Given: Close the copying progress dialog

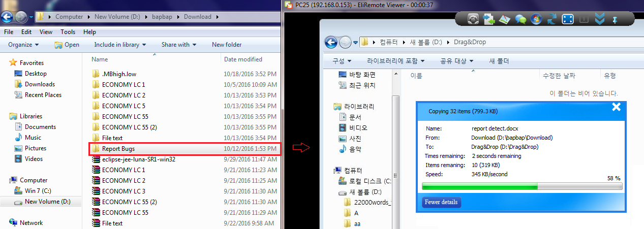Looking at the screenshot, I should 616,107.
